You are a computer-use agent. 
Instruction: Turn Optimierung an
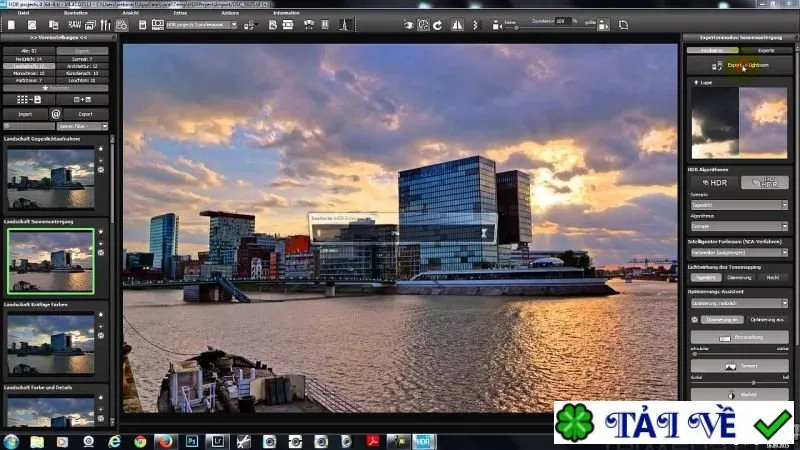point(722,319)
